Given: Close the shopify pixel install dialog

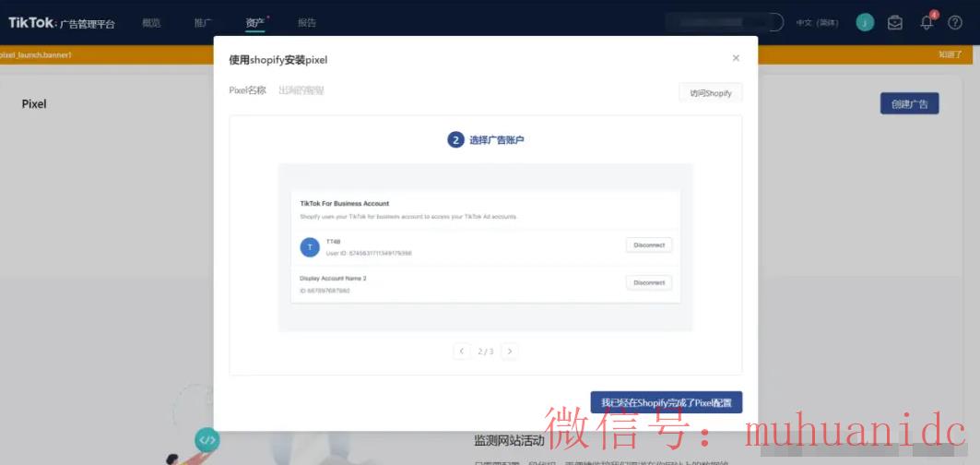Looking at the screenshot, I should point(736,58).
